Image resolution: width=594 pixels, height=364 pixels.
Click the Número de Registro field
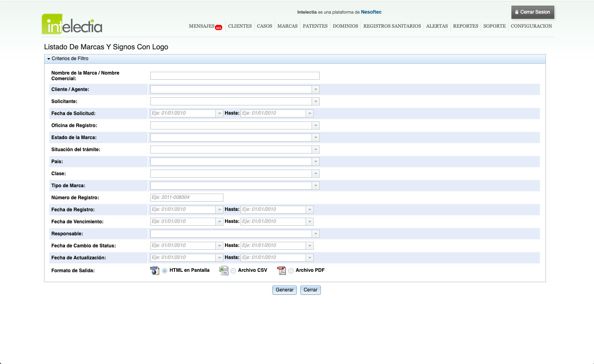[187, 197]
